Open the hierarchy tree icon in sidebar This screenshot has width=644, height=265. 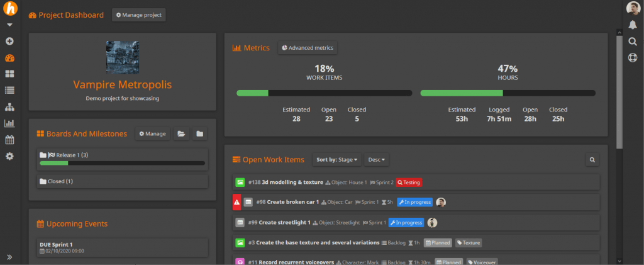tap(9, 107)
